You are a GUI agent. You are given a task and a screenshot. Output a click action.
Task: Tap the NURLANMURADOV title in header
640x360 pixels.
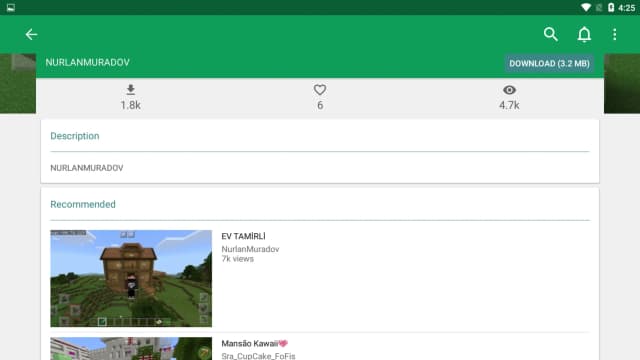point(87,62)
